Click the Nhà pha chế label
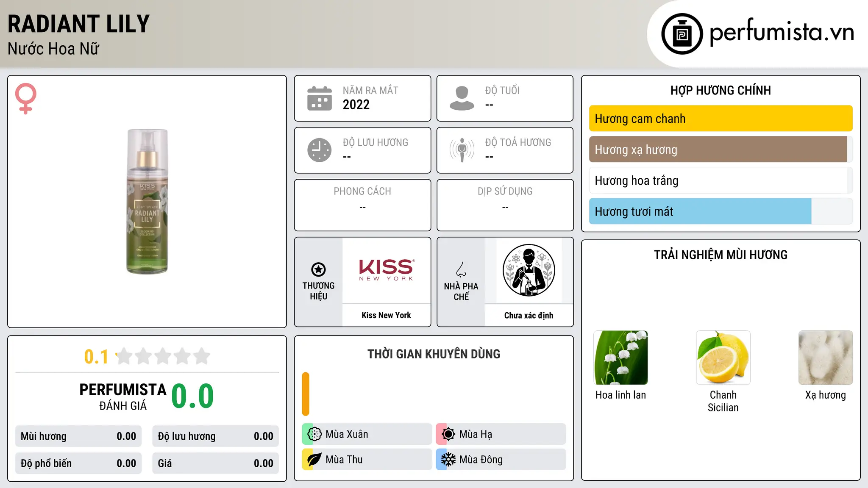This screenshot has height=488, width=868. pos(461,291)
